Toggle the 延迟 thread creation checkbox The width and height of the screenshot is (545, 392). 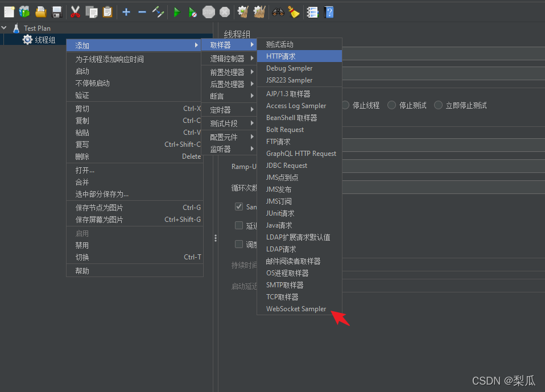click(x=239, y=225)
